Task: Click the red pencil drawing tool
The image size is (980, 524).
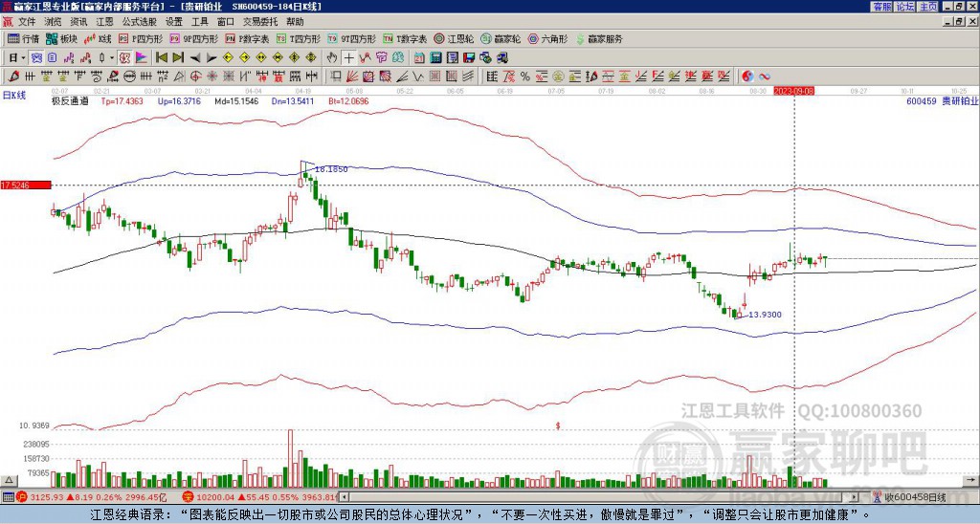Action: pyautogui.click(x=12, y=76)
